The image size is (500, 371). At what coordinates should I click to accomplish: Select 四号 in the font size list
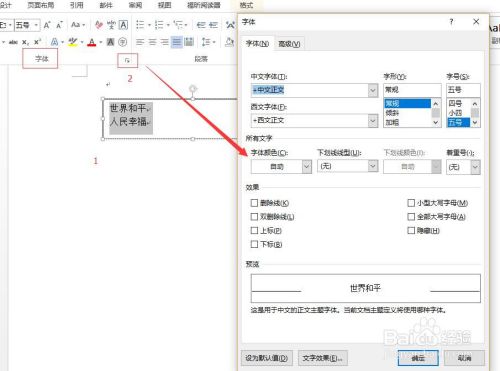coord(458,103)
